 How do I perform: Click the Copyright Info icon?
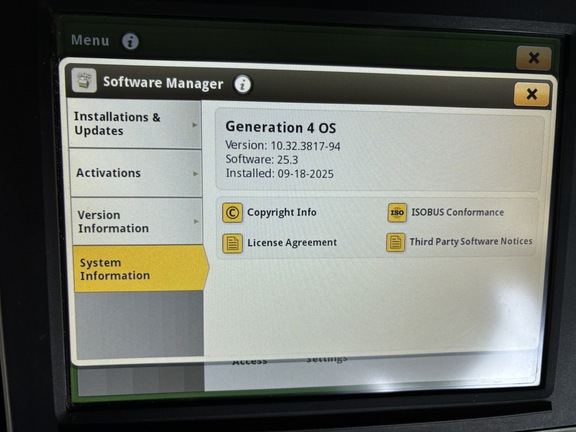(232, 213)
